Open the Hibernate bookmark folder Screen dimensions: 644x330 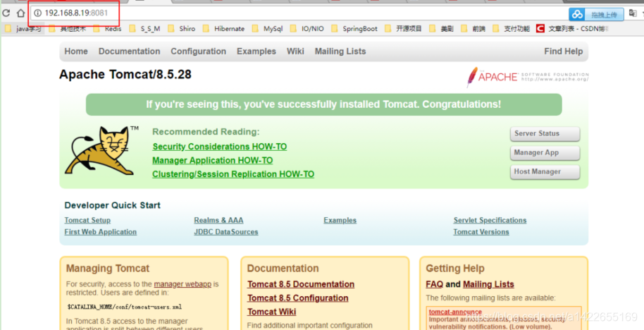tap(223, 29)
